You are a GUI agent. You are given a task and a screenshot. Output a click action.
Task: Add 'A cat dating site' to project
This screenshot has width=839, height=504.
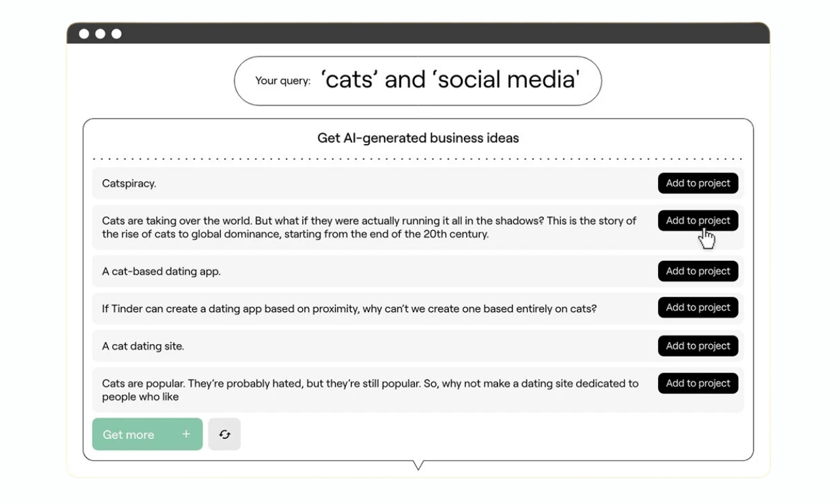click(x=698, y=346)
